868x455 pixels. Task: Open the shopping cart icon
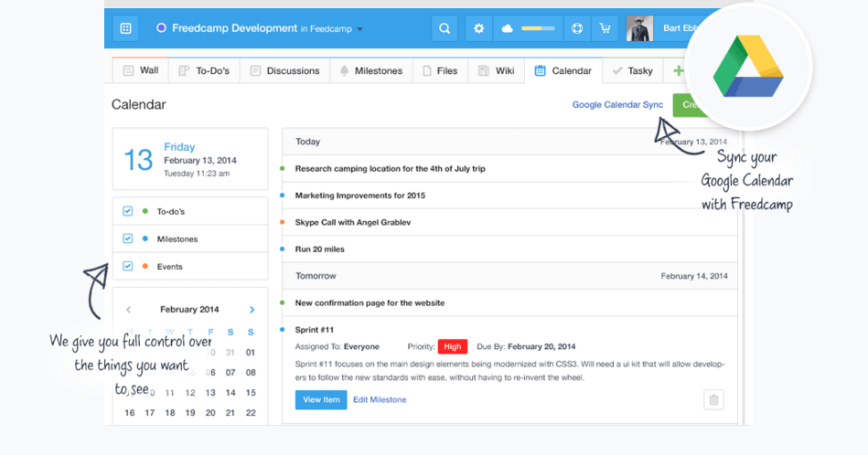point(605,28)
